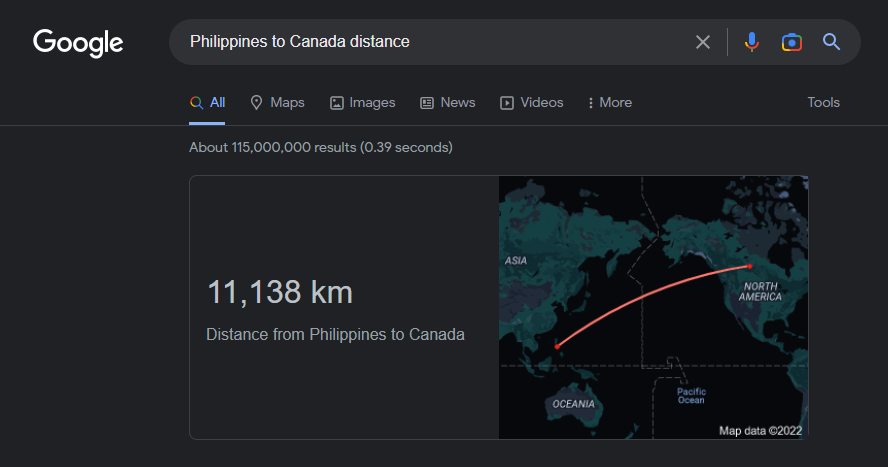
Task: Open the Tools options
Action: pos(823,102)
